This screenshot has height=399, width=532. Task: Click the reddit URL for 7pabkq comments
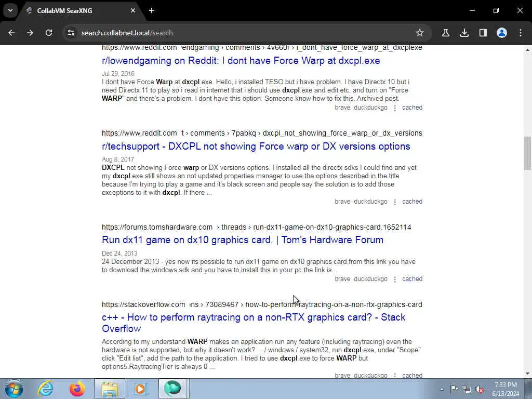(262, 133)
